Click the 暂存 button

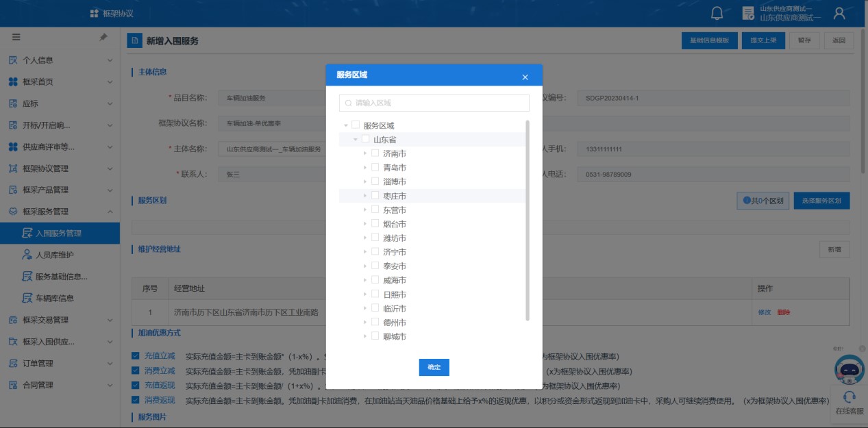804,40
